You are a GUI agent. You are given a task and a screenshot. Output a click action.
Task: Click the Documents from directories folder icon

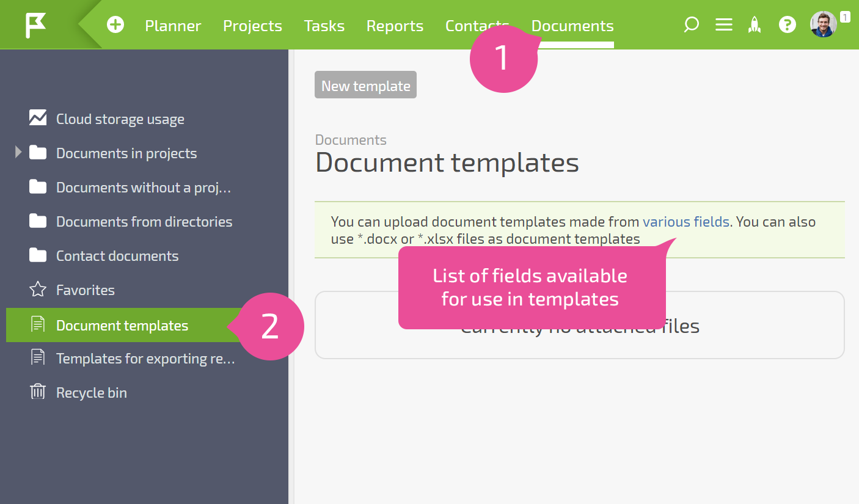(38, 221)
